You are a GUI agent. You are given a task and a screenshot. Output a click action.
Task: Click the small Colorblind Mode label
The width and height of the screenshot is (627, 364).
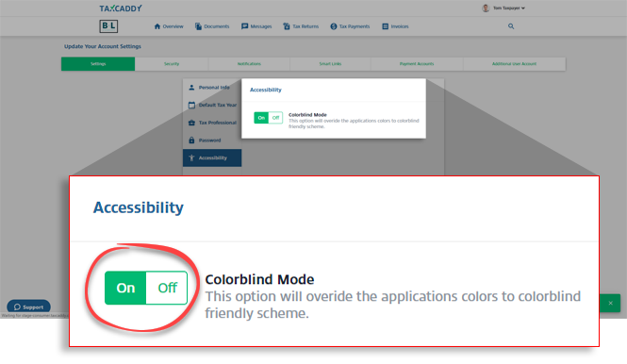[x=307, y=115]
